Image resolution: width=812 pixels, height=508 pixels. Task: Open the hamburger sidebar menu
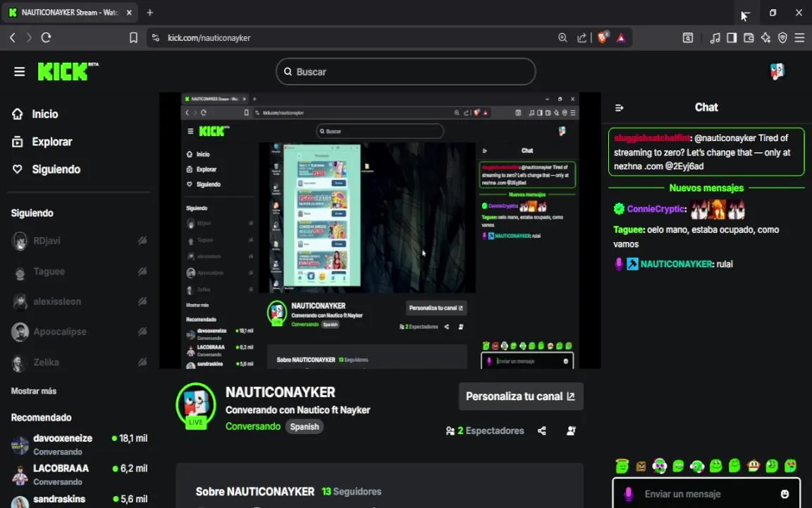[19, 71]
